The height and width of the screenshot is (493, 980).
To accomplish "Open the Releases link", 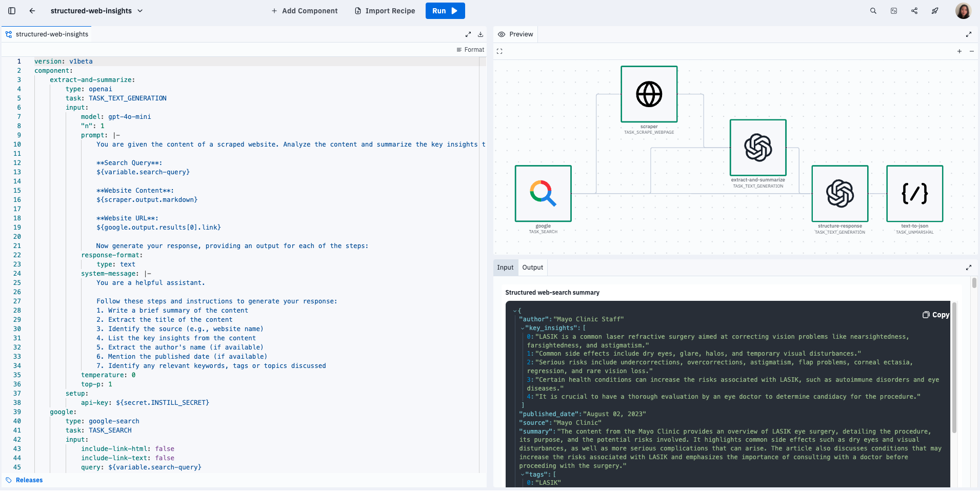I will click(x=29, y=480).
